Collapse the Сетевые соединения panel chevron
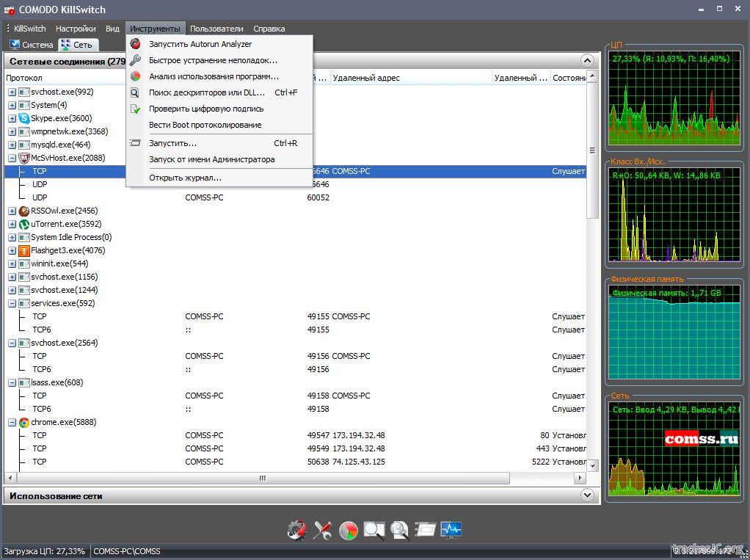This screenshot has height=560, width=750. pyautogui.click(x=586, y=62)
